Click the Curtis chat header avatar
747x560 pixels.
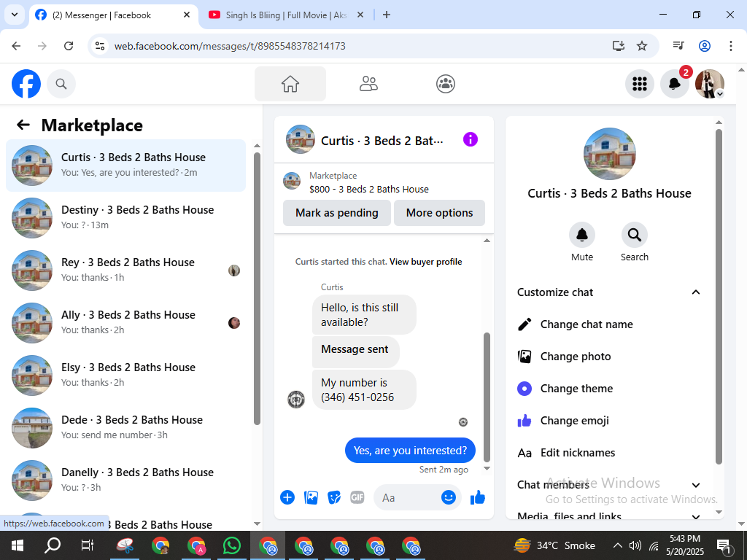coord(300,139)
